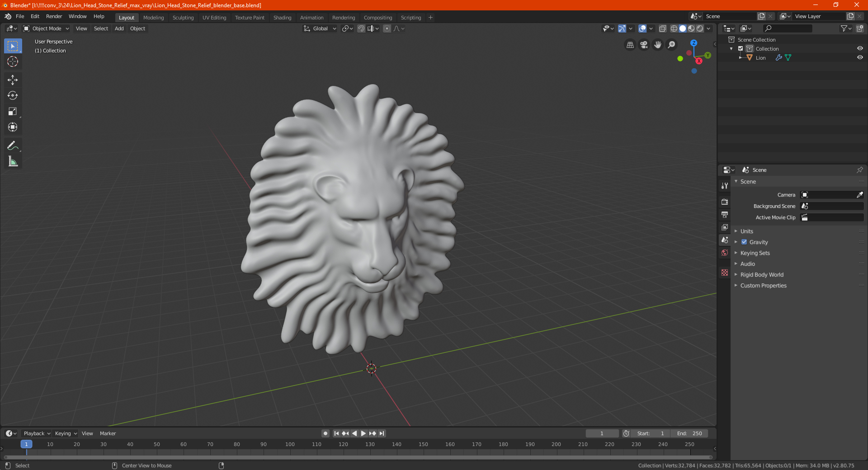868x470 pixels.
Task: Pin the Scene properties panel
Action: pos(859,170)
